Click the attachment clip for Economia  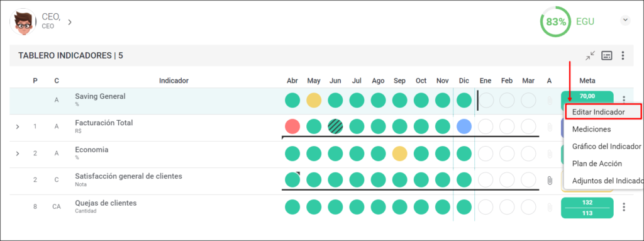[x=549, y=154]
